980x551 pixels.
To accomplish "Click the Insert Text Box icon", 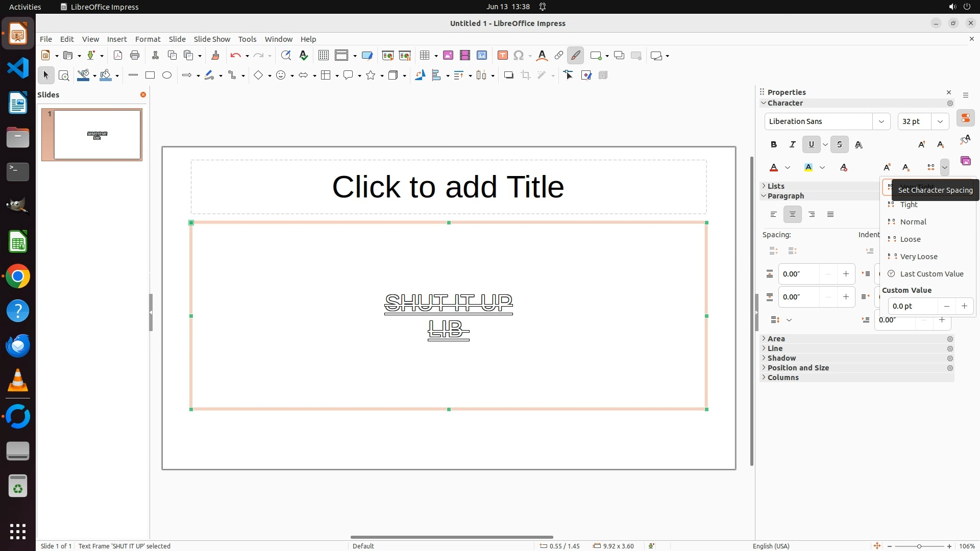I will click(502, 56).
